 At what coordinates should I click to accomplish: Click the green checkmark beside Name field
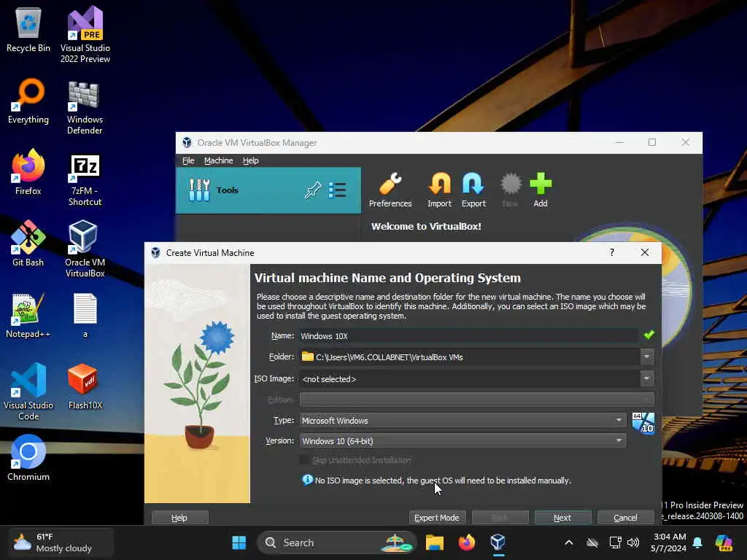click(x=649, y=335)
